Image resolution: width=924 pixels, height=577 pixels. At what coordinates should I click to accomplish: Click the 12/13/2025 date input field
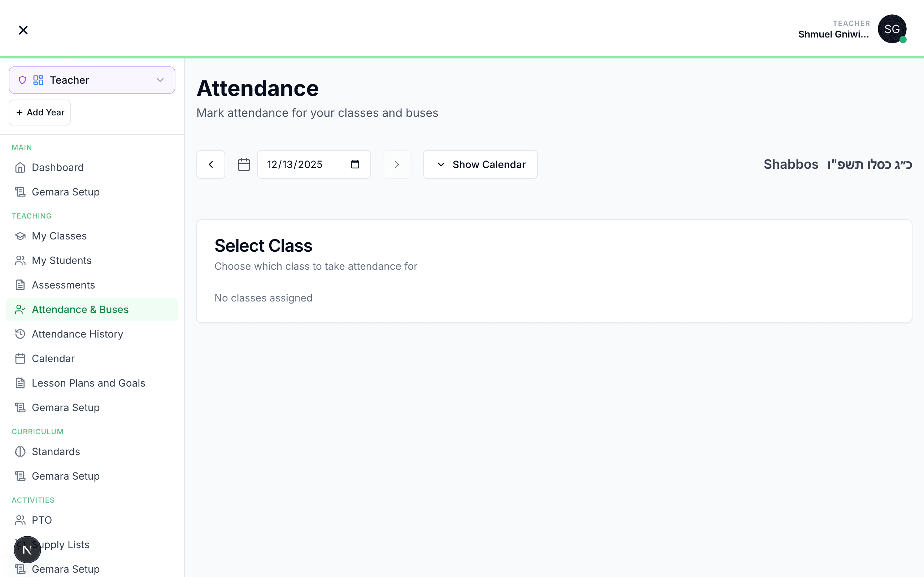(x=302, y=164)
